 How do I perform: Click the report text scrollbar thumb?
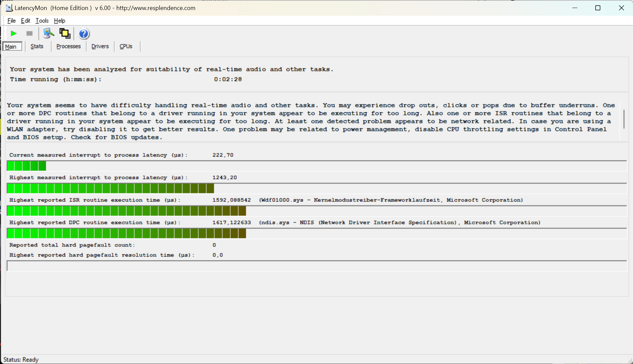tap(624, 119)
